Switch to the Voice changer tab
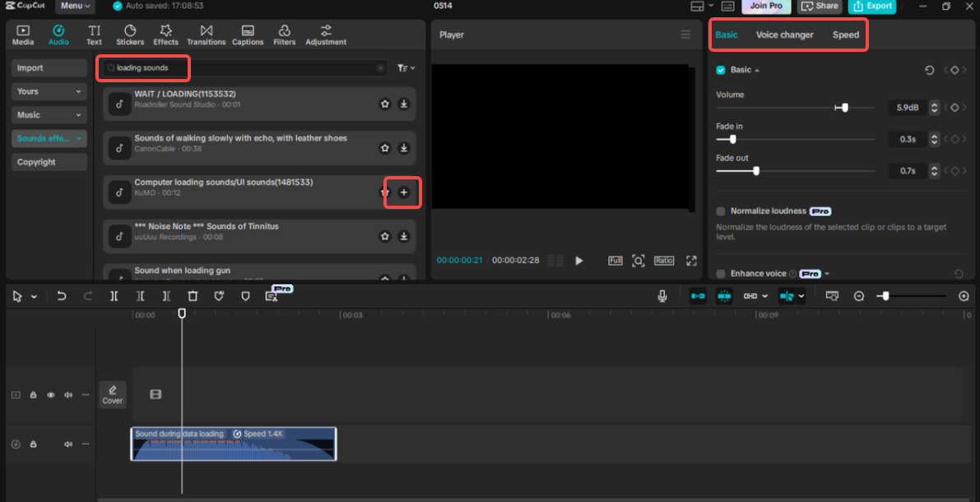The width and height of the screenshot is (980, 502). [x=785, y=35]
